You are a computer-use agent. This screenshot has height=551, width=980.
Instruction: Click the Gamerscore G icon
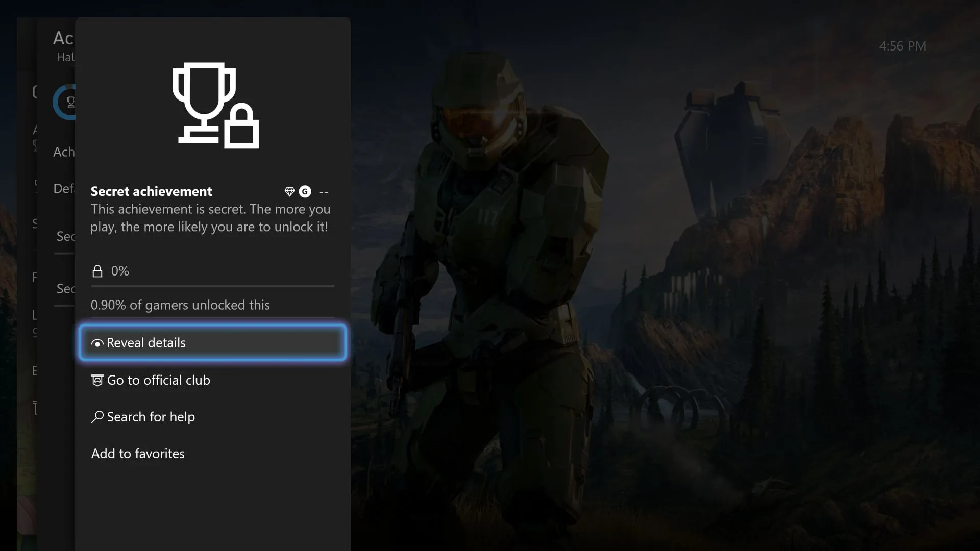305,192
